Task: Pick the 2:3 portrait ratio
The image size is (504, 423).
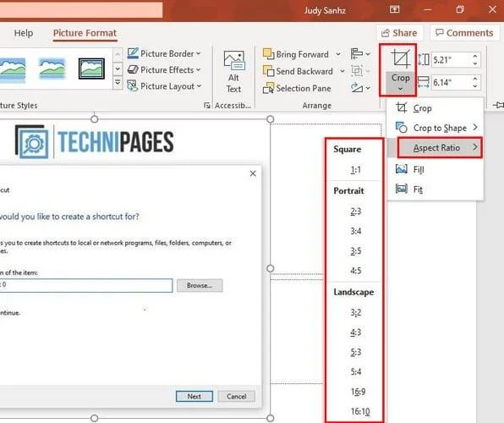Action: [x=355, y=211]
